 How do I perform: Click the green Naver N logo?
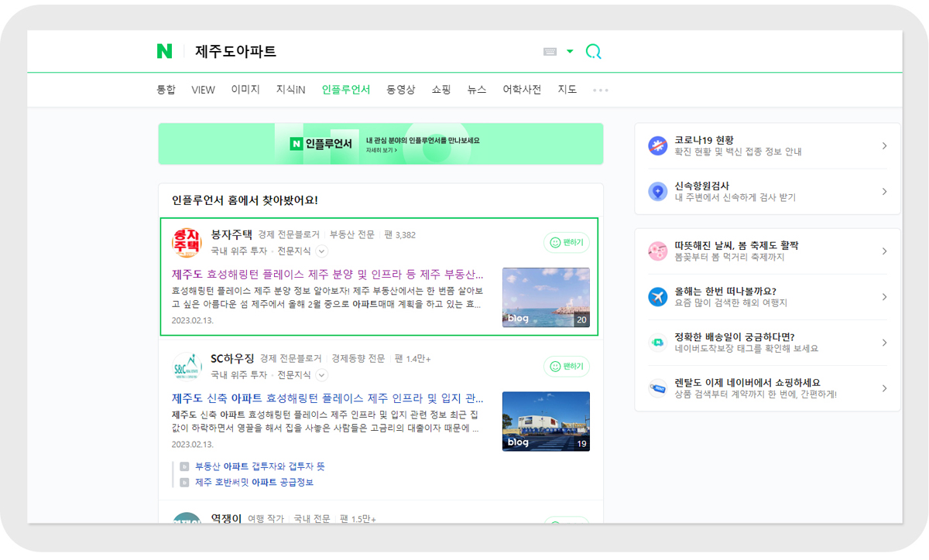tap(164, 52)
